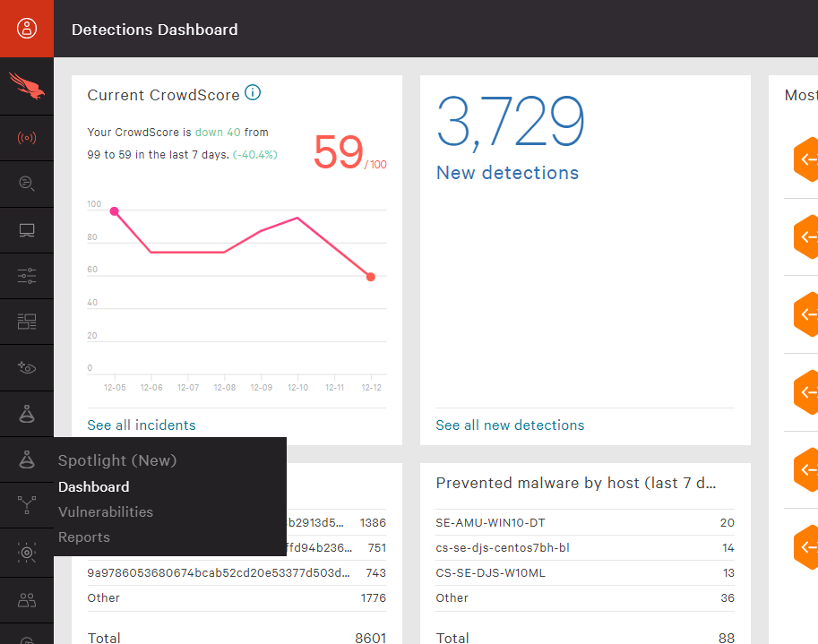The height and width of the screenshot is (644, 818).
Task: Click the Prevented malware by host card title
Action: click(576, 483)
